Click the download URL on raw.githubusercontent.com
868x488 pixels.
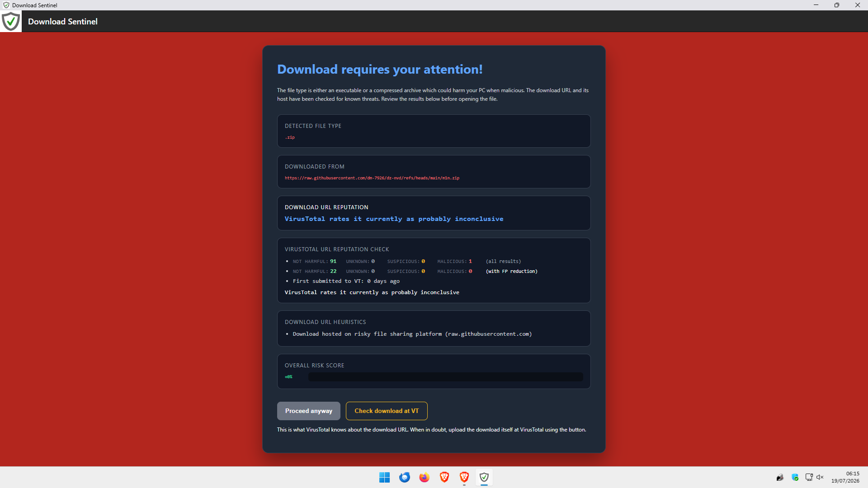372,178
